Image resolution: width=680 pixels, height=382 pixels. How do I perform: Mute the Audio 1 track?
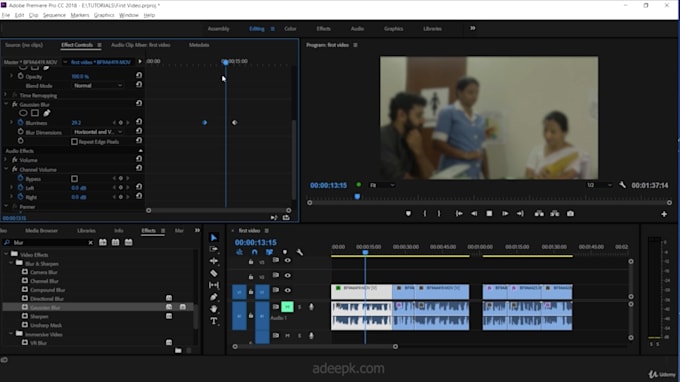pyautogui.click(x=287, y=307)
